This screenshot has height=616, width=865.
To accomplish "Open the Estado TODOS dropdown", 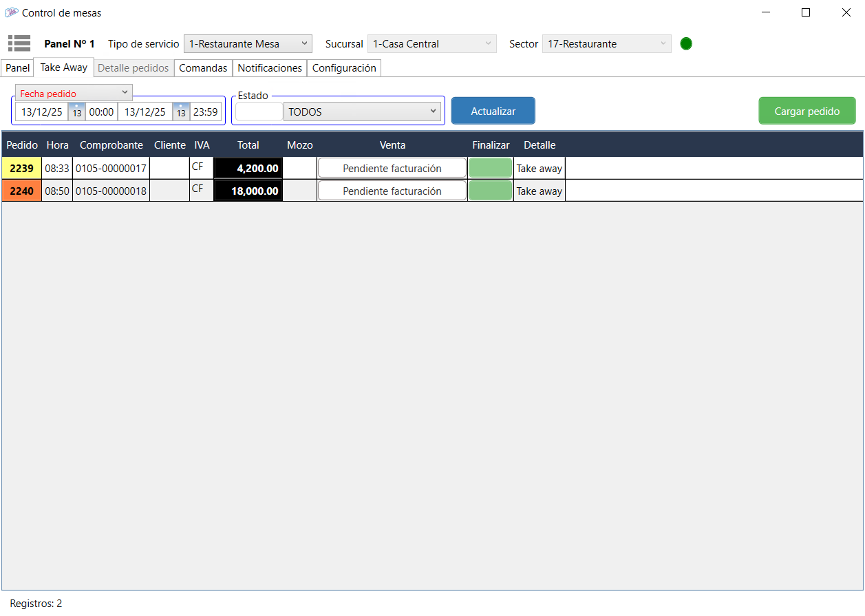I will point(362,112).
